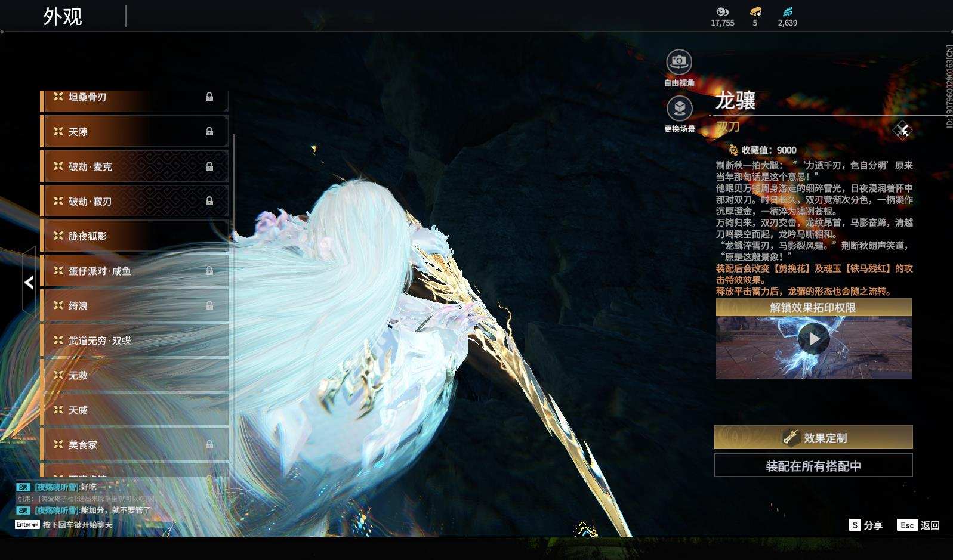Click the lock icon on 坦桑骨刃 row
This screenshot has width=953, height=560.
click(209, 97)
